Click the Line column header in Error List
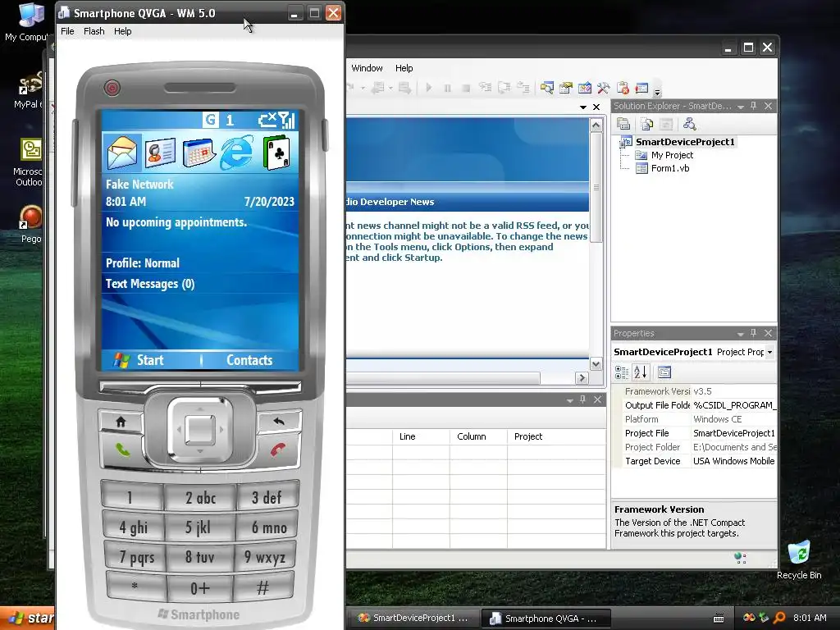Viewport: 840px width, 630px height. (x=421, y=436)
